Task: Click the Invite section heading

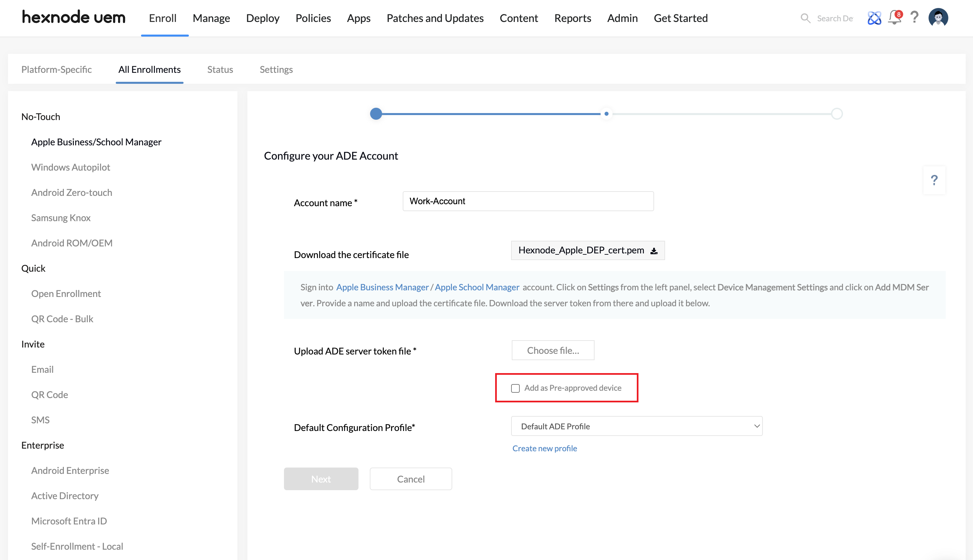Action: [33, 344]
